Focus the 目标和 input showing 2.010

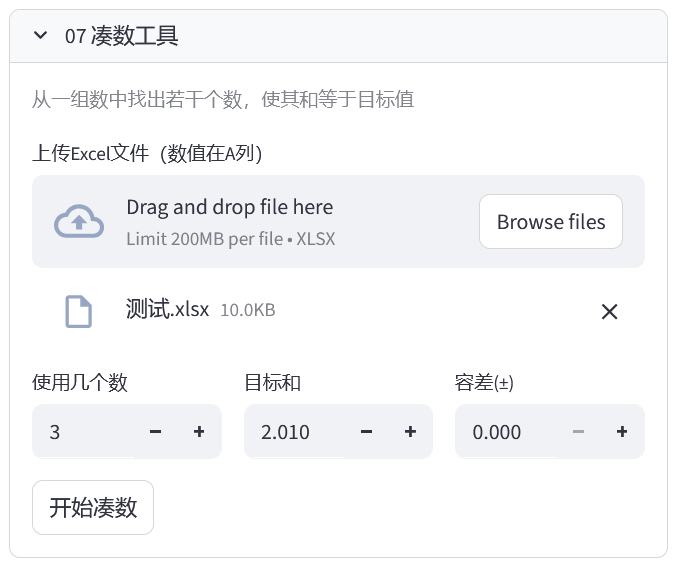pyautogui.click(x=295, y=432)
